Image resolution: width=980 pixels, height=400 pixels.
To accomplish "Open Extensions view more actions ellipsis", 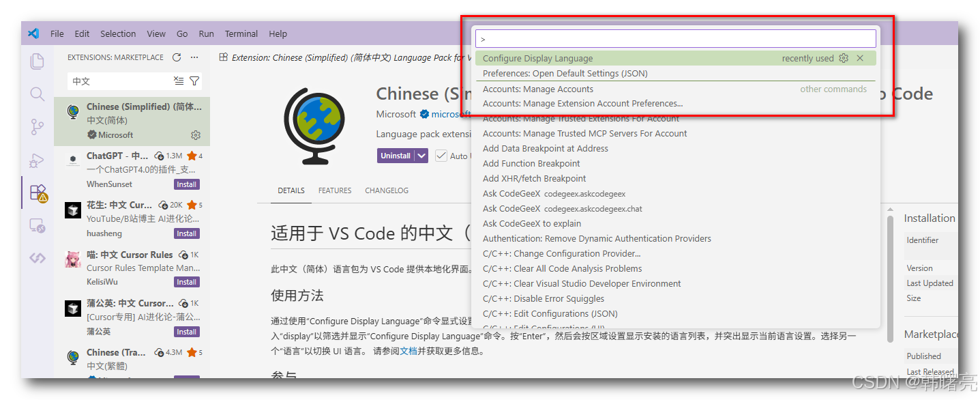I will point(194,57).
